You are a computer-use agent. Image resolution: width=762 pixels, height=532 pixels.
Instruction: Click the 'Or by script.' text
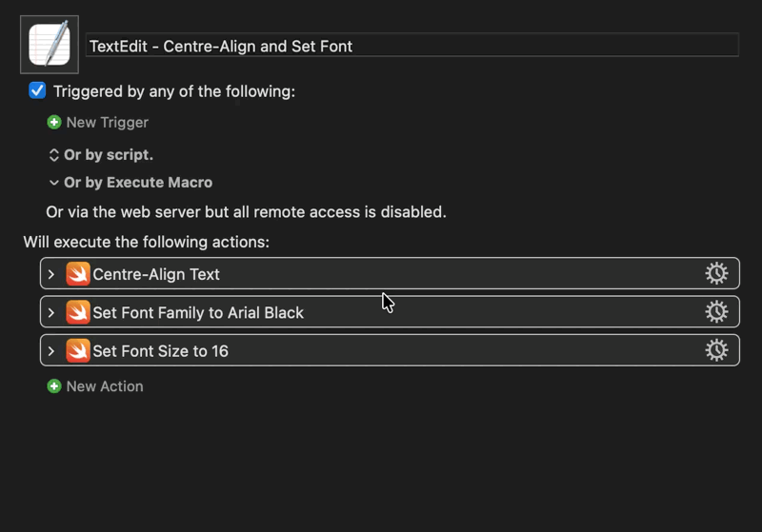pyautogui.click(x=109, y=155)
